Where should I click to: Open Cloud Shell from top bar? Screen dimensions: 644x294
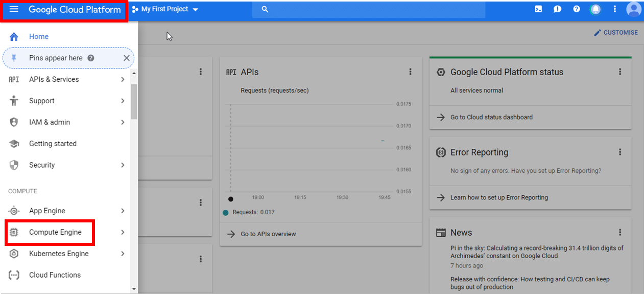pos(538,9)
